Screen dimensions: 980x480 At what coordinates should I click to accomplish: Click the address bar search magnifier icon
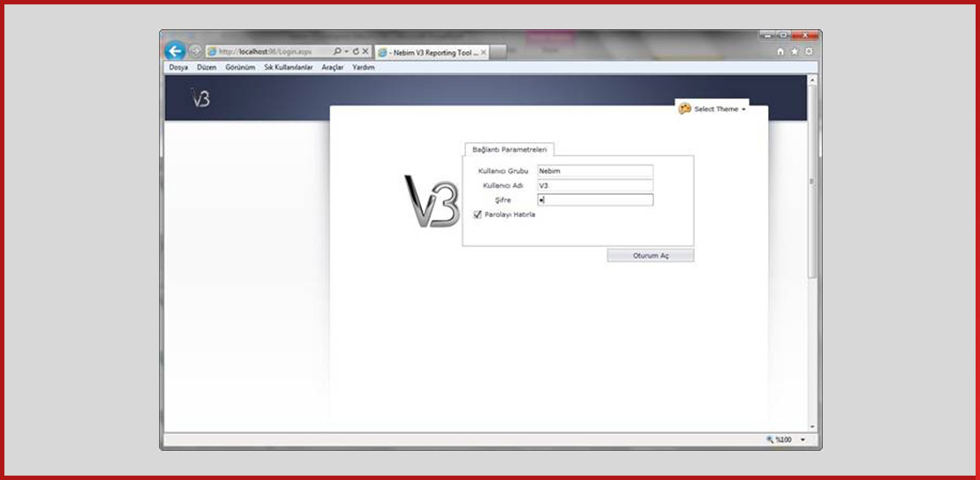click(x=337, y=51)
